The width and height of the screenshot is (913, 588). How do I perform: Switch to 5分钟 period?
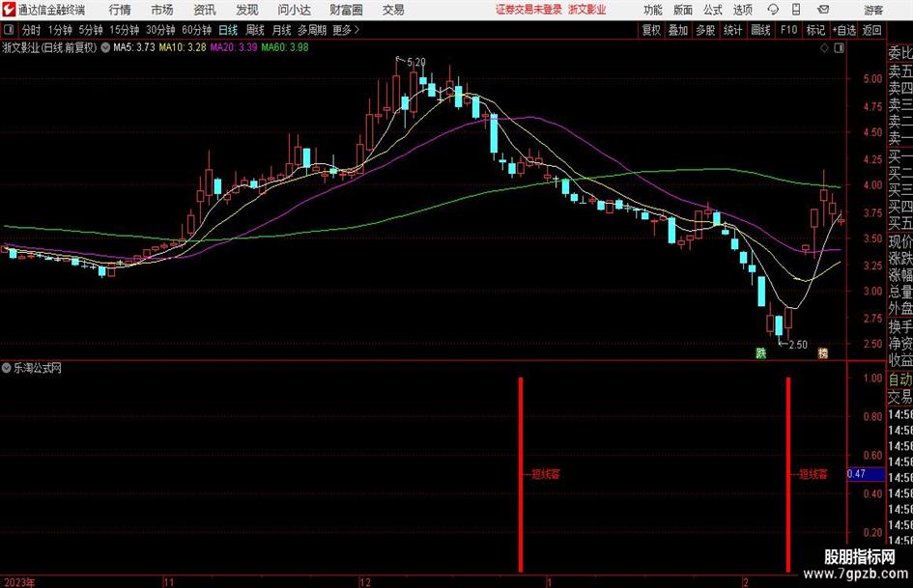pos(91,30)
